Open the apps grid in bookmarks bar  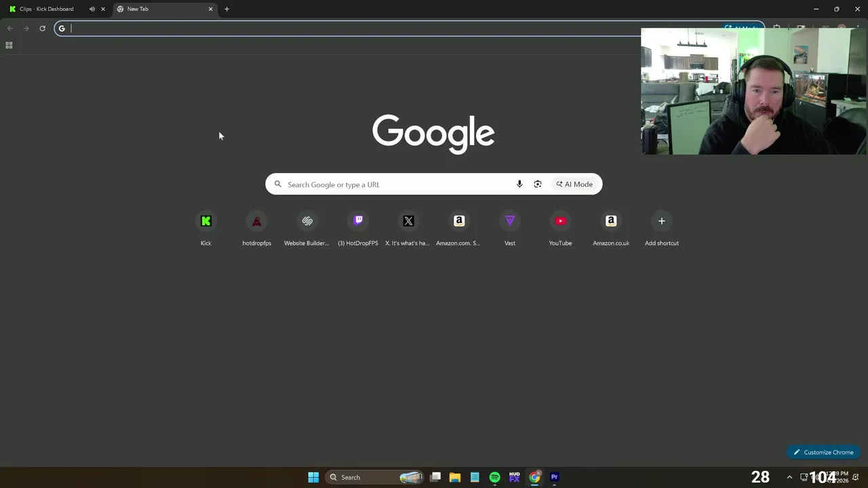[x=9, y=45]
